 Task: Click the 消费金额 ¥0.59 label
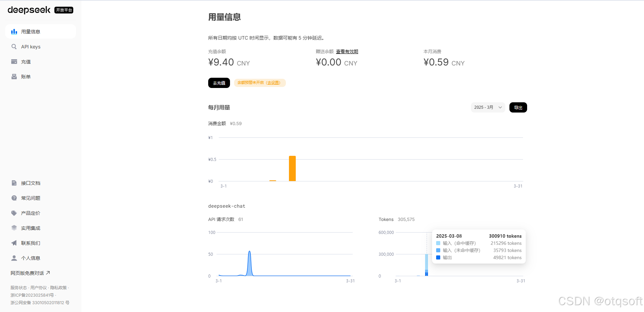225,123
